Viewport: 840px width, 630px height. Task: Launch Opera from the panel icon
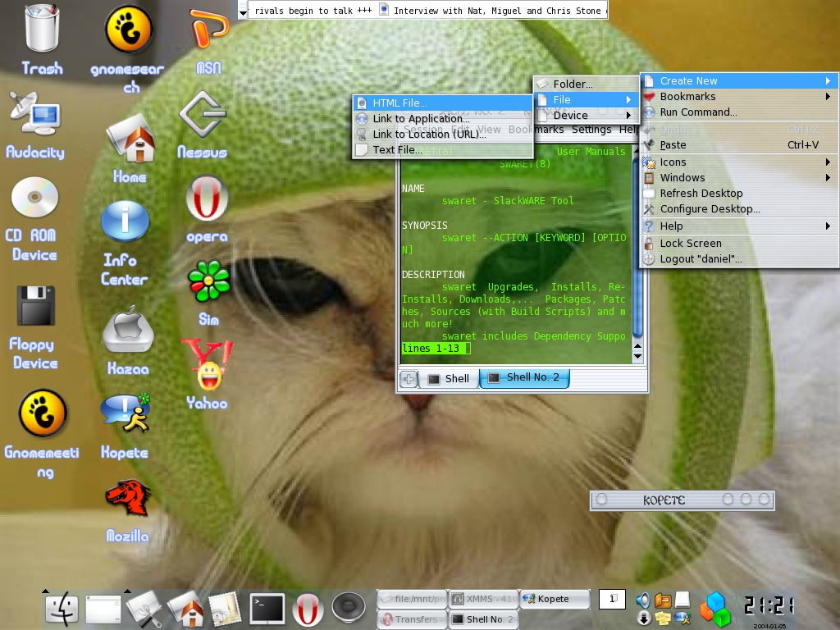click(308, 609)
